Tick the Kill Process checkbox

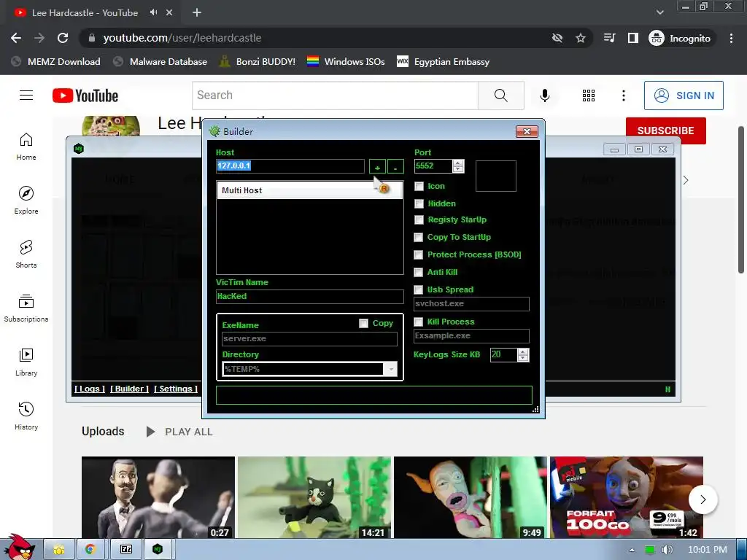[418, 322]
